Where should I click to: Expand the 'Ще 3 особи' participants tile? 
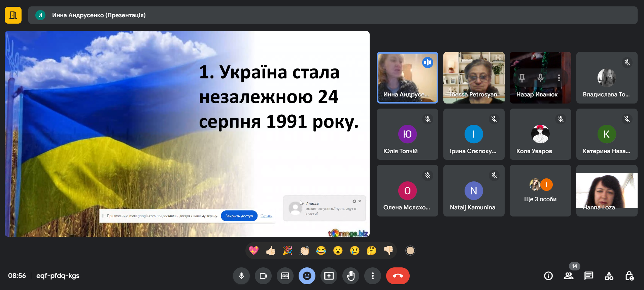coord(540,191)
